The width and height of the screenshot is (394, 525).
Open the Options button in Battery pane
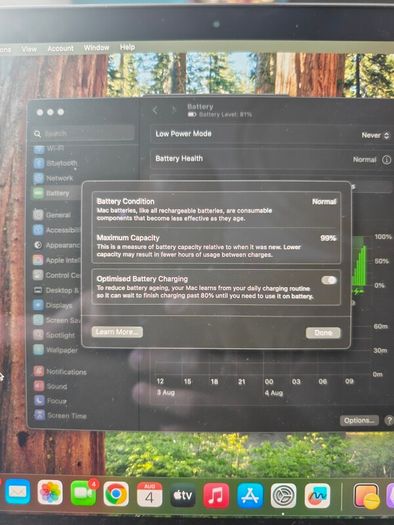pos(359,420)
